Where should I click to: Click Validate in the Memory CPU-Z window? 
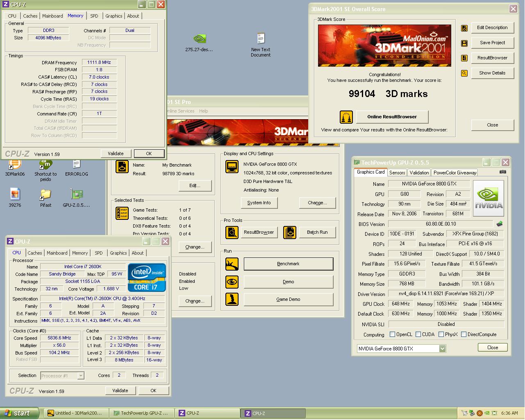[116, 154]
